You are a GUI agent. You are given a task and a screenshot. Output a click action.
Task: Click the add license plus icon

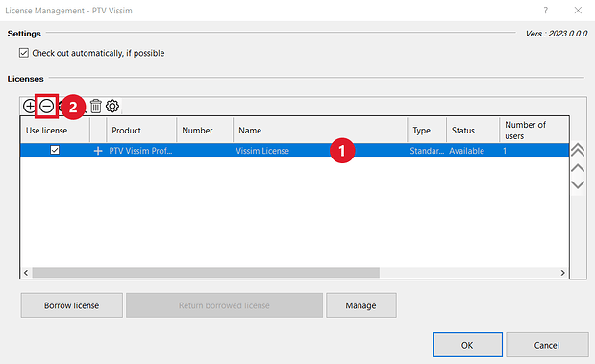(29, 107)
